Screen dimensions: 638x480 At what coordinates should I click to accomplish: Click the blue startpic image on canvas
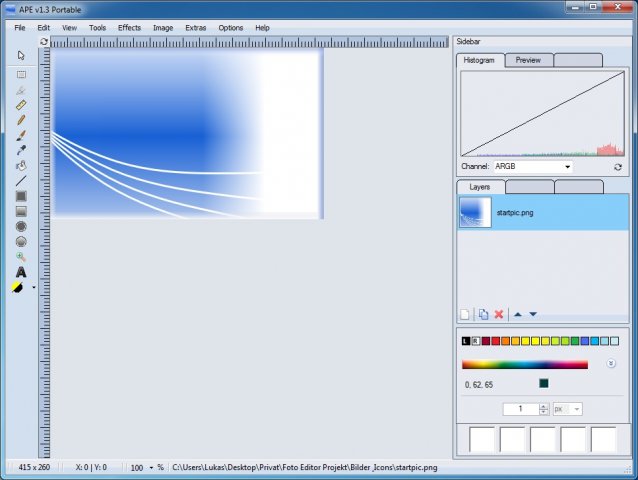pyautogui.click(x=186, y=133)
